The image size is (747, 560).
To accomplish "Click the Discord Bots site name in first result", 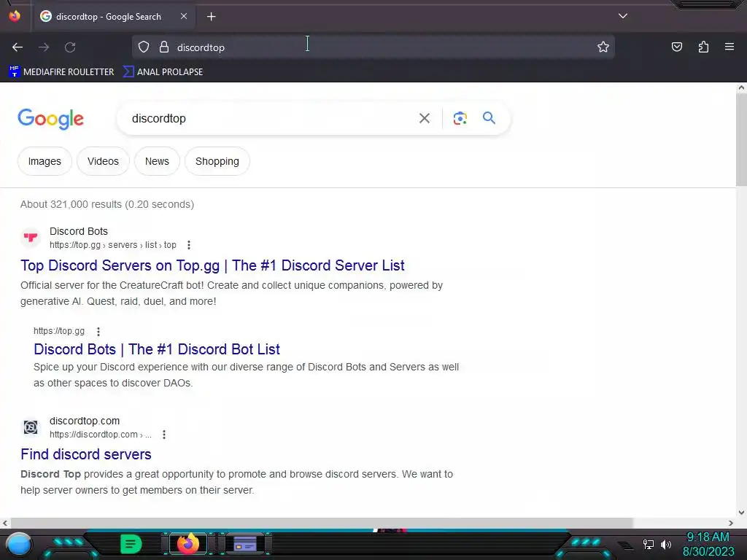I will [79, 231].
